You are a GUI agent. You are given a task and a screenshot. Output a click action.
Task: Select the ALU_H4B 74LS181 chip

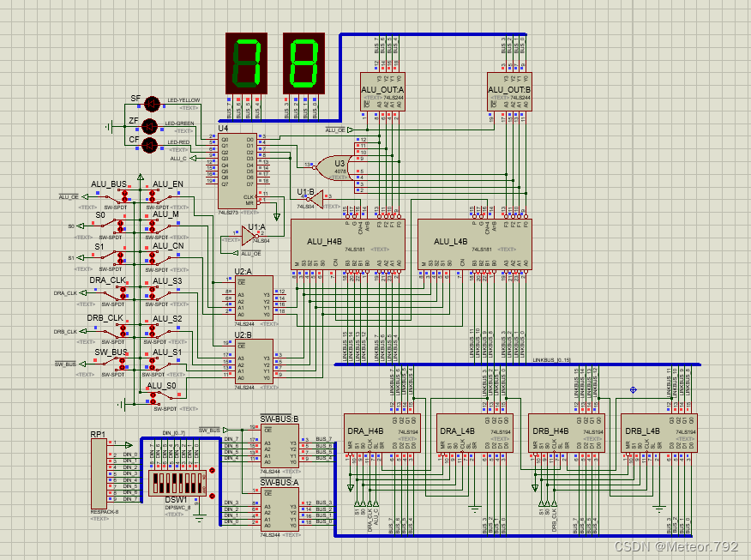click(348, 244)
